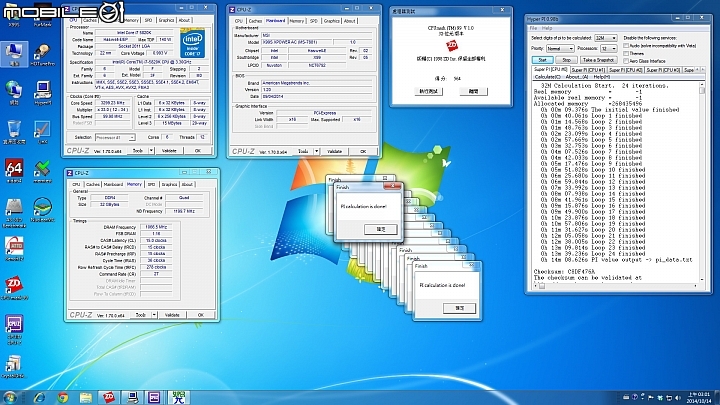
Task: Click Validate in CPU-Z CPU window
Action: 169,151
